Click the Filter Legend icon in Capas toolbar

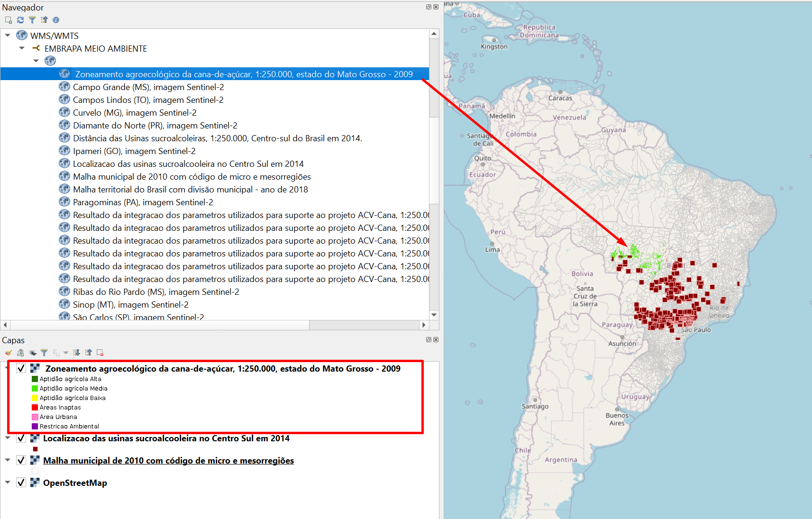[x=44, y=352]
